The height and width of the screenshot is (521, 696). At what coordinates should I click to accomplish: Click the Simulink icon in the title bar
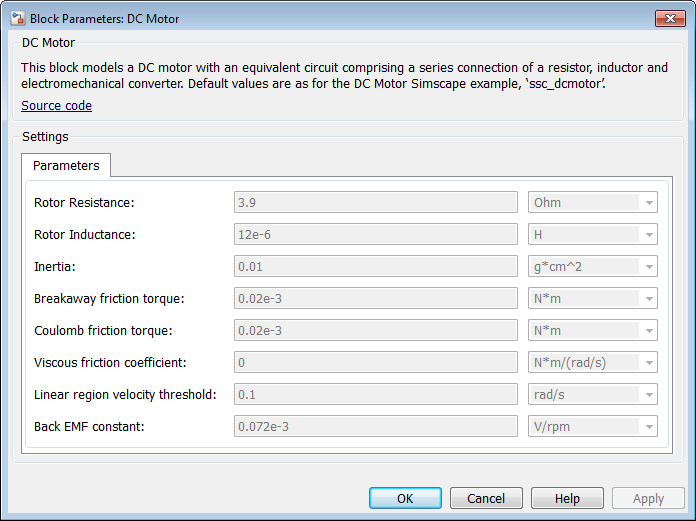16,18
